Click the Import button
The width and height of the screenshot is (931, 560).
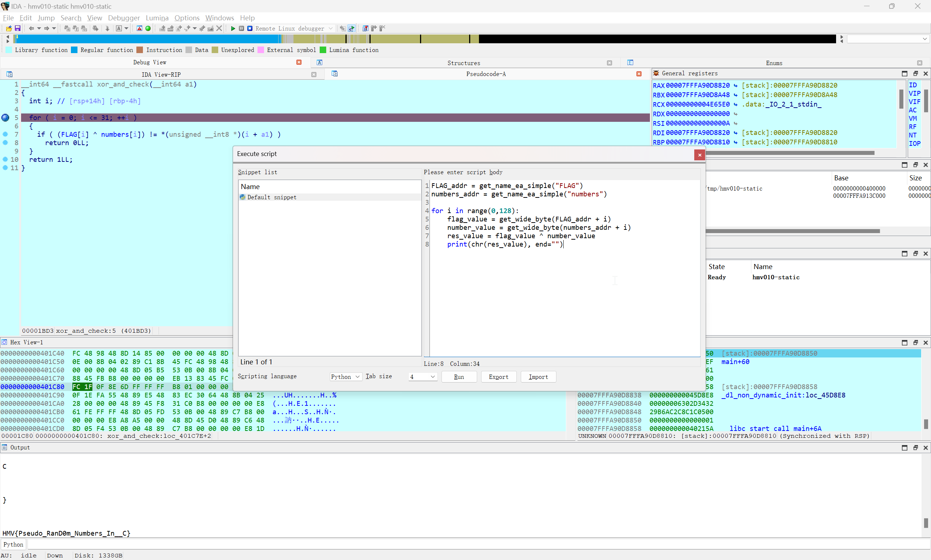[538, 376]
